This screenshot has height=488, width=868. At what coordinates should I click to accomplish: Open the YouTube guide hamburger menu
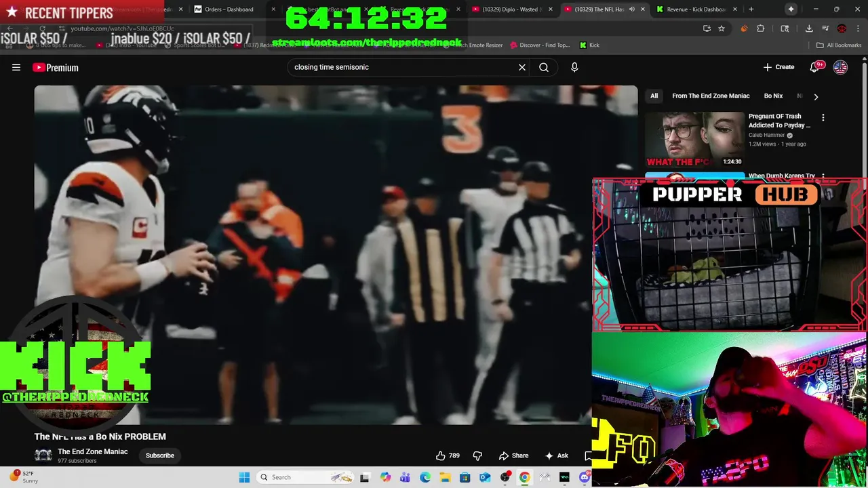click(x=16, y=67)
